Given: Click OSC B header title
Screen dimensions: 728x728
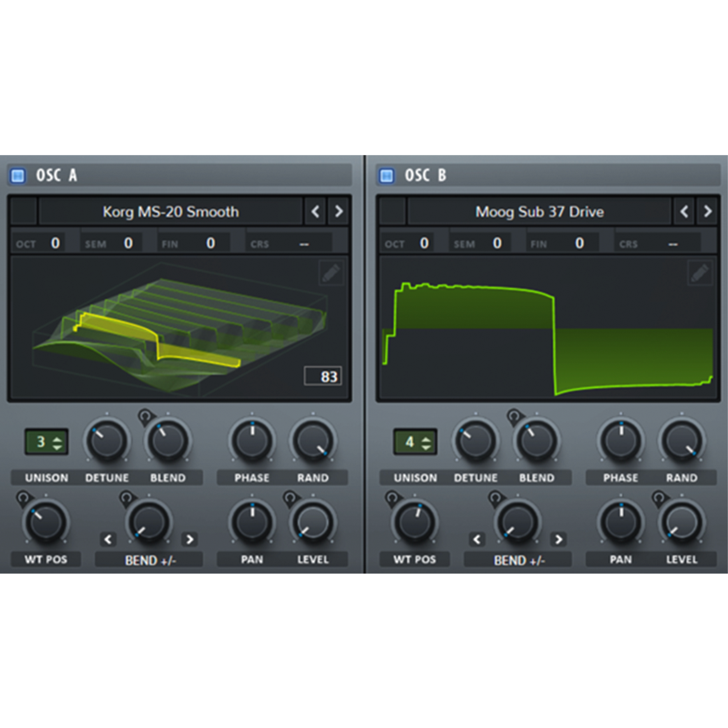Looking at the screenshot, I should 426,175.
